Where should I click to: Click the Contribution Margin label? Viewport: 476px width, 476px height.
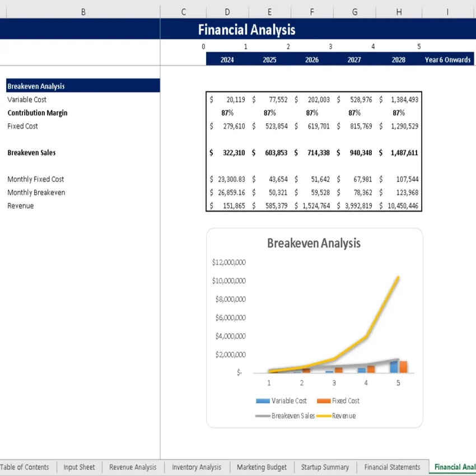click(x=37, y=113)
